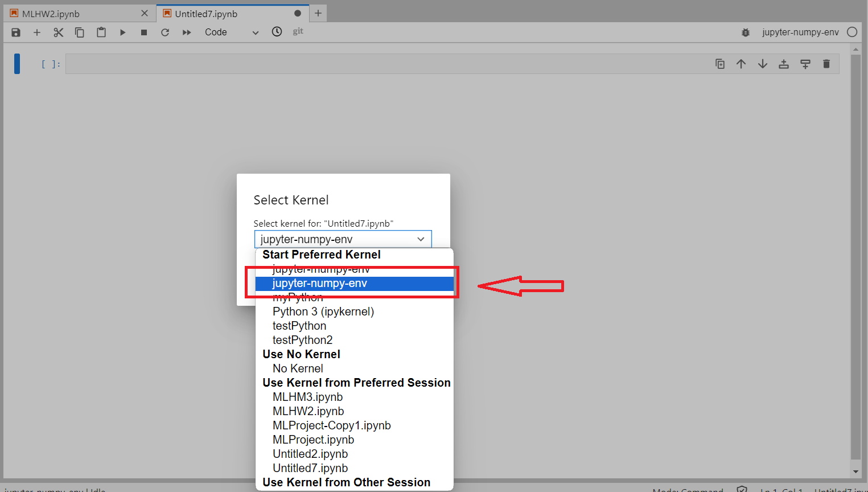Screen dimensions: 868x492
Task: Choose the highlighted jupyter-numpy-env kernel option
Action: (x=355, y=284)
